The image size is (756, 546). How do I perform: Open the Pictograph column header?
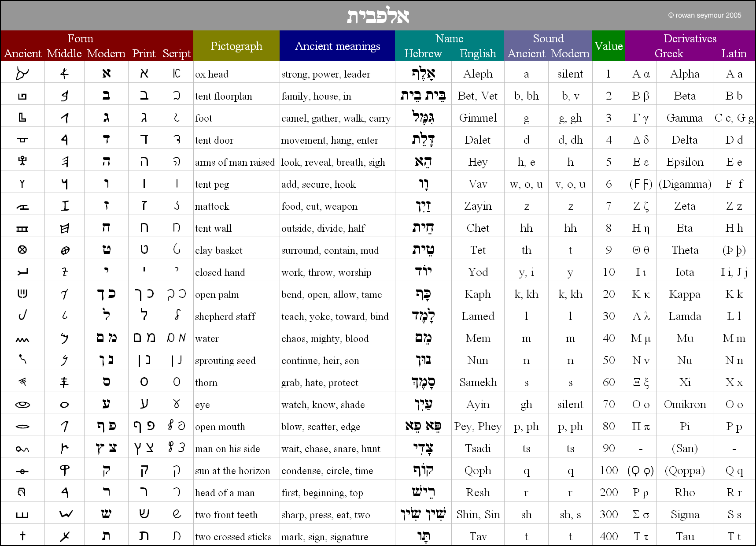click(x=236, y=45)
